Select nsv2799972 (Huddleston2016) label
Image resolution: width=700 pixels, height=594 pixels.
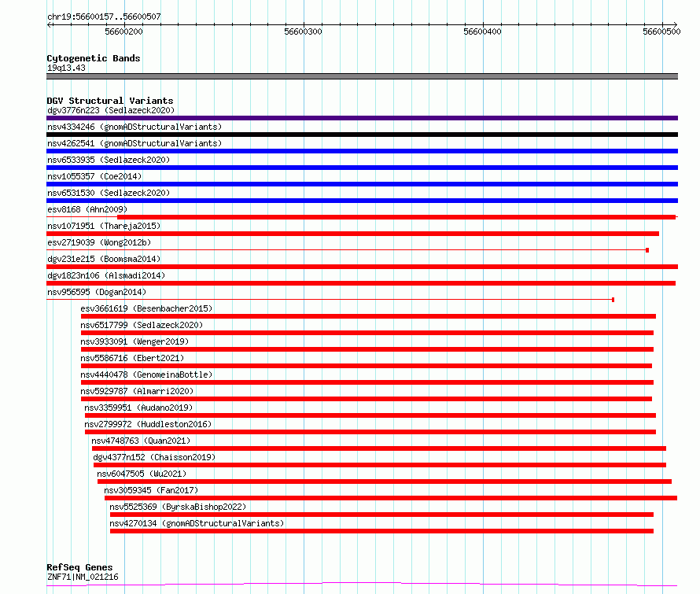pos(148,424)
